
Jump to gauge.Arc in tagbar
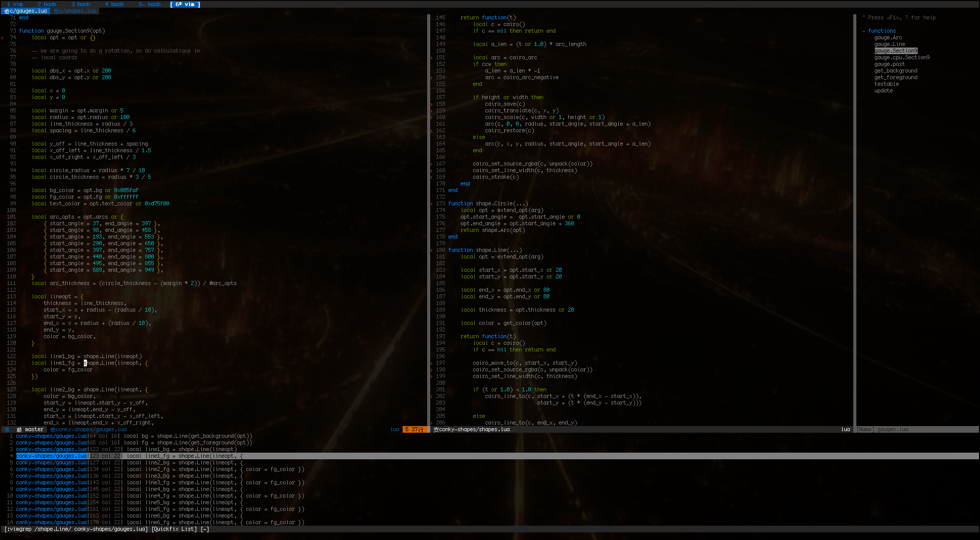[x=888, y=38]
